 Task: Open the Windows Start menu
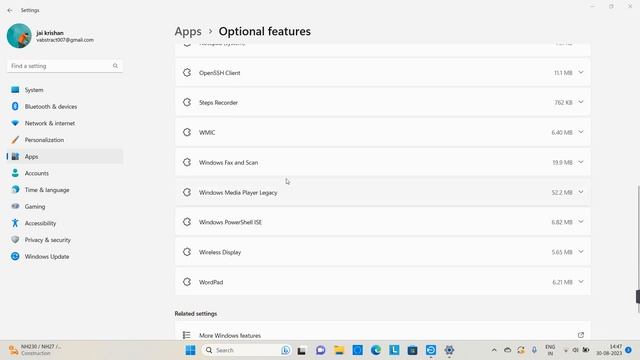190,350
